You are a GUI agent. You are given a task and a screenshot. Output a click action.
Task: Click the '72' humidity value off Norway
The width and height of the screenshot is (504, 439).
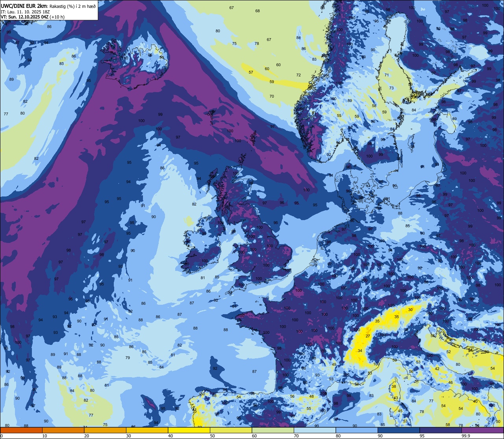tap(298, 75)
